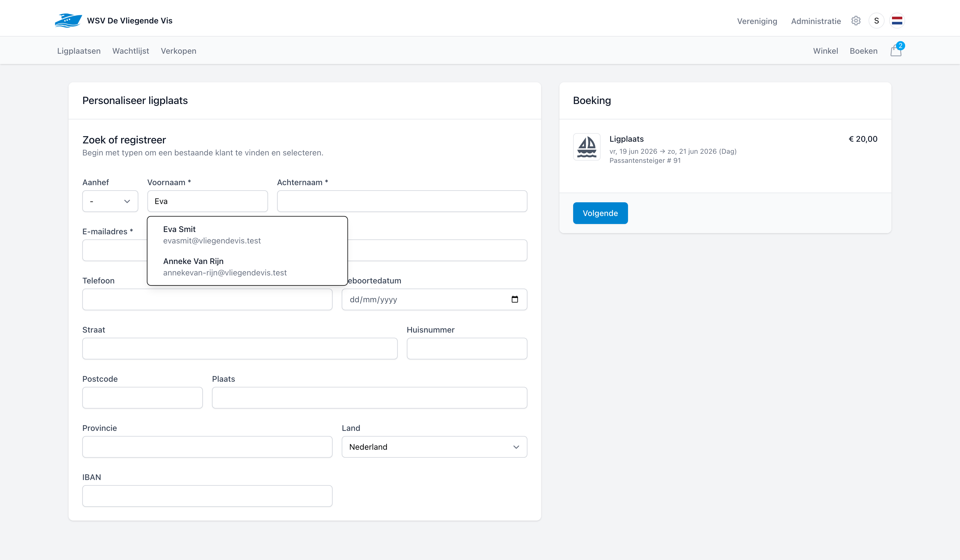Focus the Voornaam field containing Eva

tap(207, 201)
